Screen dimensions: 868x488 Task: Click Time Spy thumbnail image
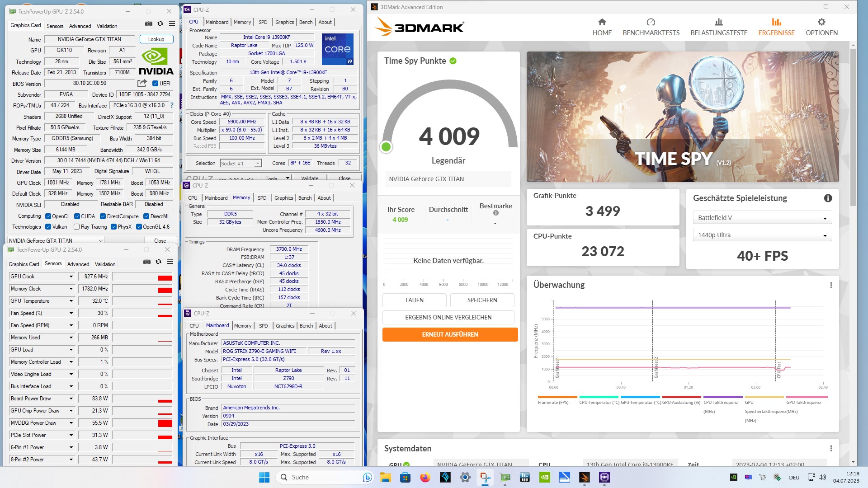pos(683,117)
